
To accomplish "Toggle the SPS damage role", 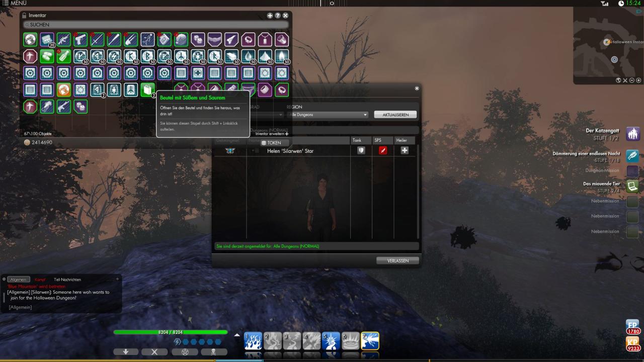I will coord(383,150).
